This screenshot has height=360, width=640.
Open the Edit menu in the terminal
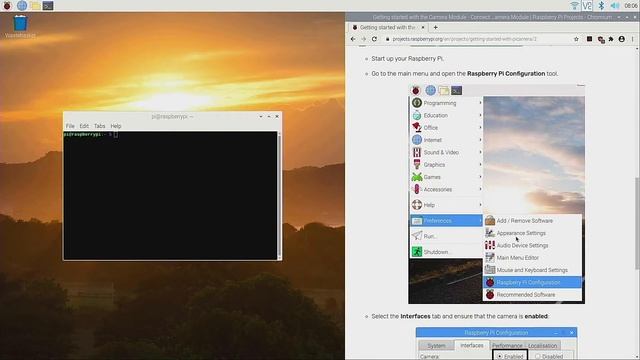[84, 126]
